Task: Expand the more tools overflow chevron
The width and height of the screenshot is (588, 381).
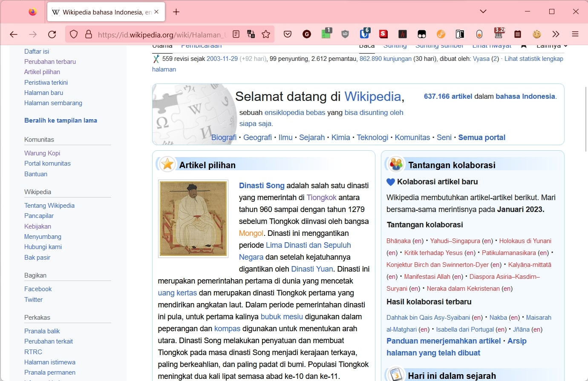Action: click(x=556, y=34)
